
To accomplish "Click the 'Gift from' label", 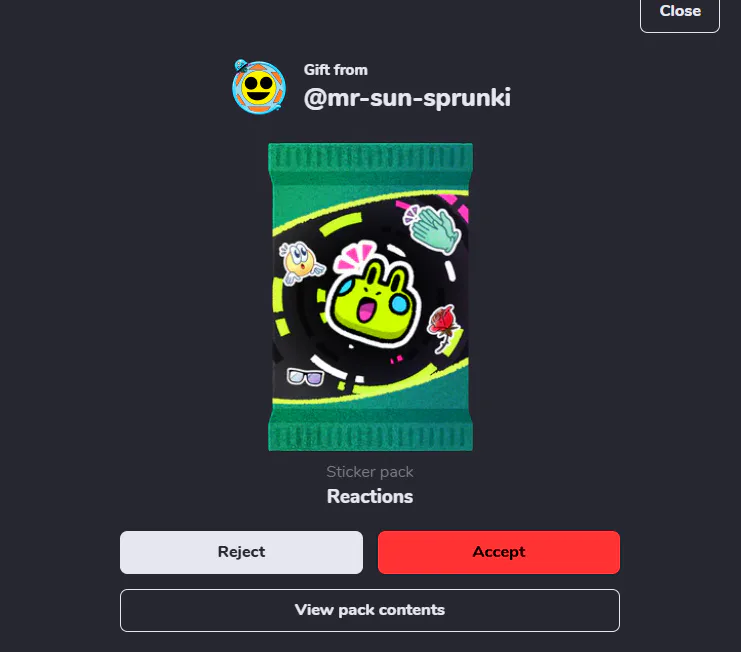I will tap(336, 70).
